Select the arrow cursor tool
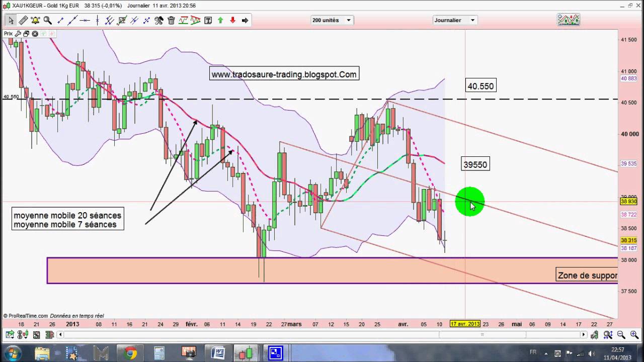 11,21
